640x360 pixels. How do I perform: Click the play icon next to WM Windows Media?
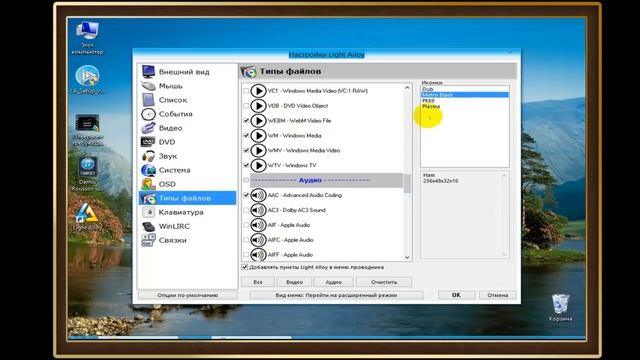coord(258,136)
